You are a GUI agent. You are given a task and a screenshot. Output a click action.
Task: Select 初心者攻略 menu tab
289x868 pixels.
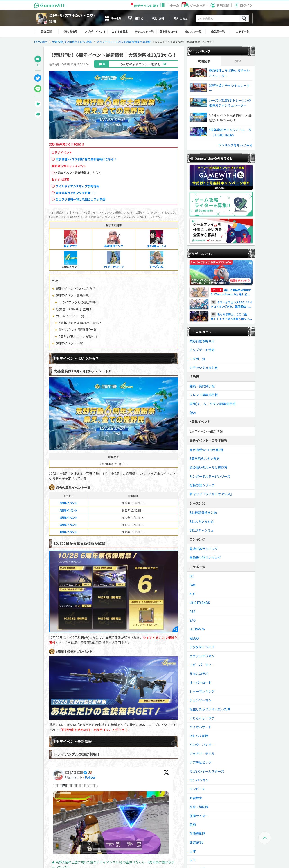[71, 32]
